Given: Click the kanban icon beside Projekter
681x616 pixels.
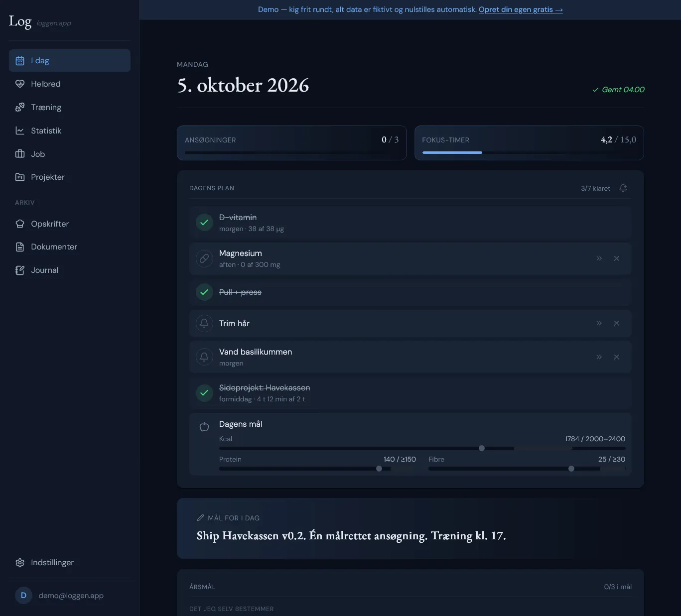Looking at the screenshot, I should pyautogui.click(x=20, y=177).
